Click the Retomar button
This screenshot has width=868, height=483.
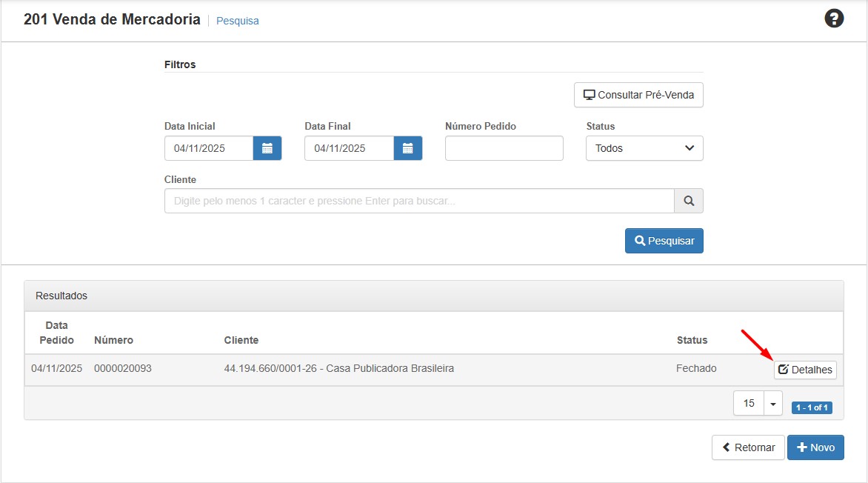click(747, 447)
